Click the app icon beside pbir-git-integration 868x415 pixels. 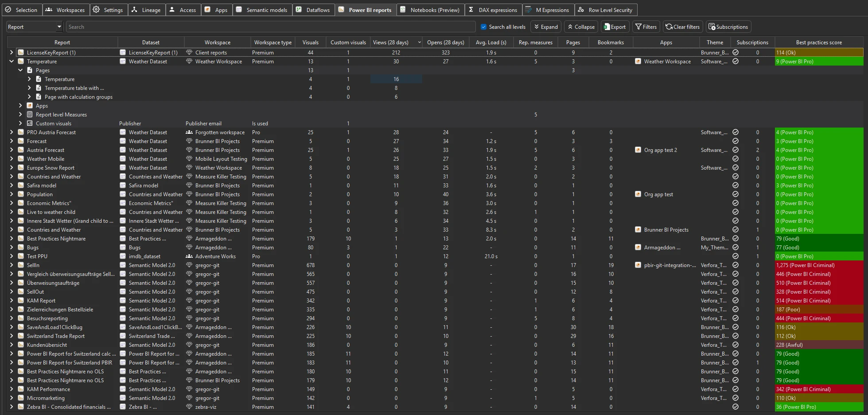(x=638, y=265)
